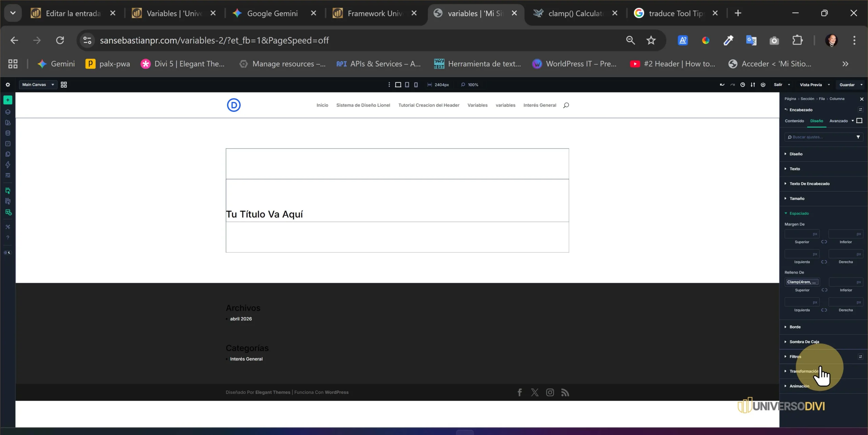Open the design presets icon in left sidebar
The width and height of the screenshot is (868, 435).
pyautogui.click(x=8, y=122)
